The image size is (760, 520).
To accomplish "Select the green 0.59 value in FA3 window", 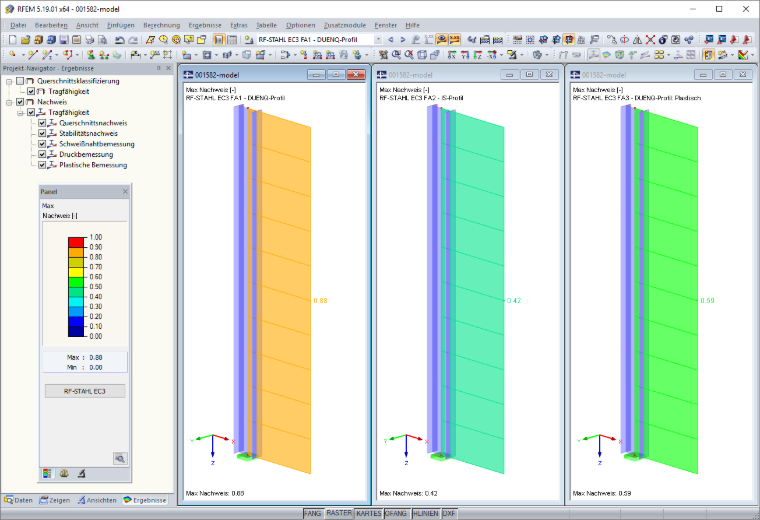I will point(707,300).
